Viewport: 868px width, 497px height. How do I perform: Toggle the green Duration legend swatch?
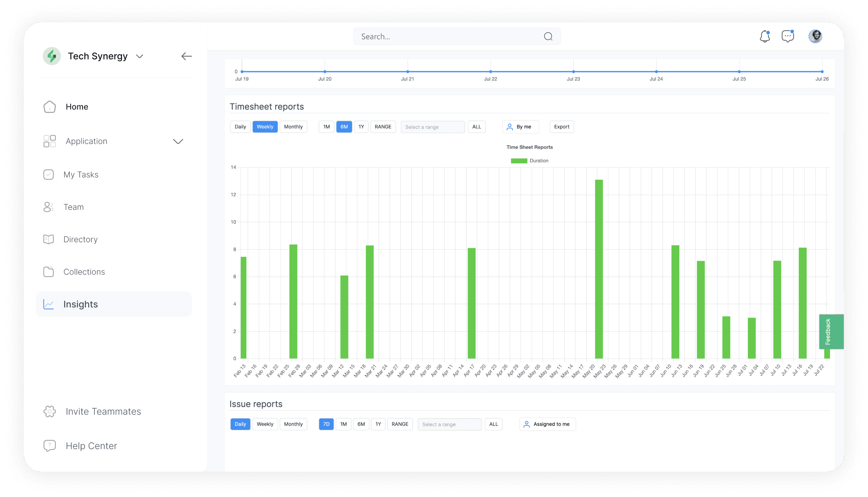pos(519,161)
